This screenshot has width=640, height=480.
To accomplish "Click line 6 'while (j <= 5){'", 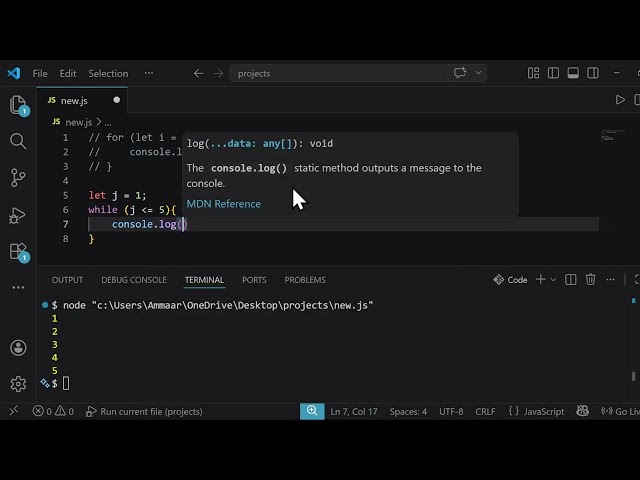I will tap(132, 210).
